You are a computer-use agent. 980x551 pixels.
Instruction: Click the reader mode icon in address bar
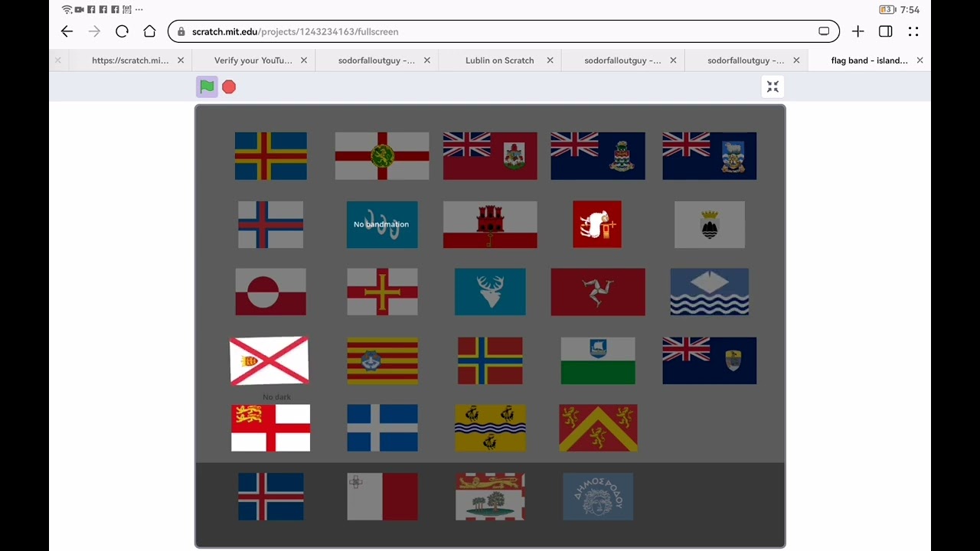pos(824,31)
